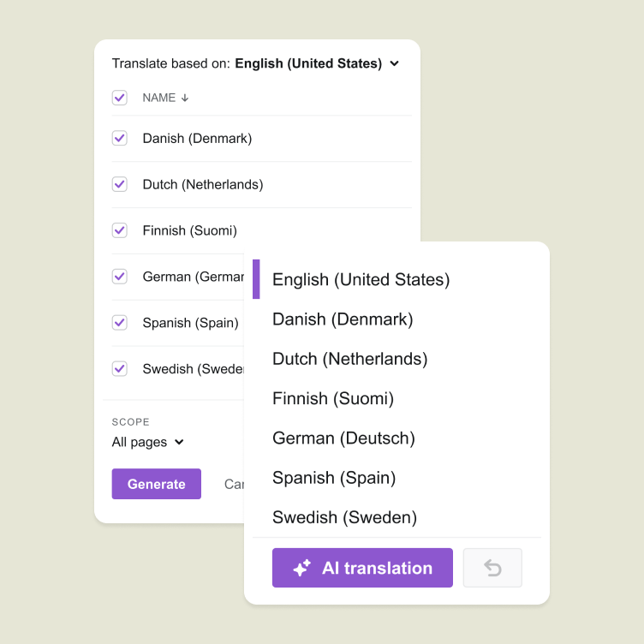Select Finnish (Suomi) from the language menu
The height and width of the screenshot is (644, 644).
pos(333,398)
